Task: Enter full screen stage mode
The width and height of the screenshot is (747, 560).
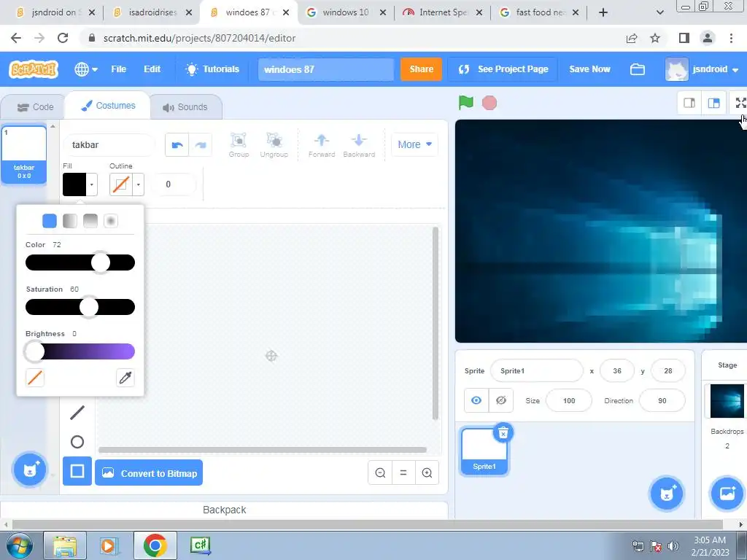Action: [740, 103]
